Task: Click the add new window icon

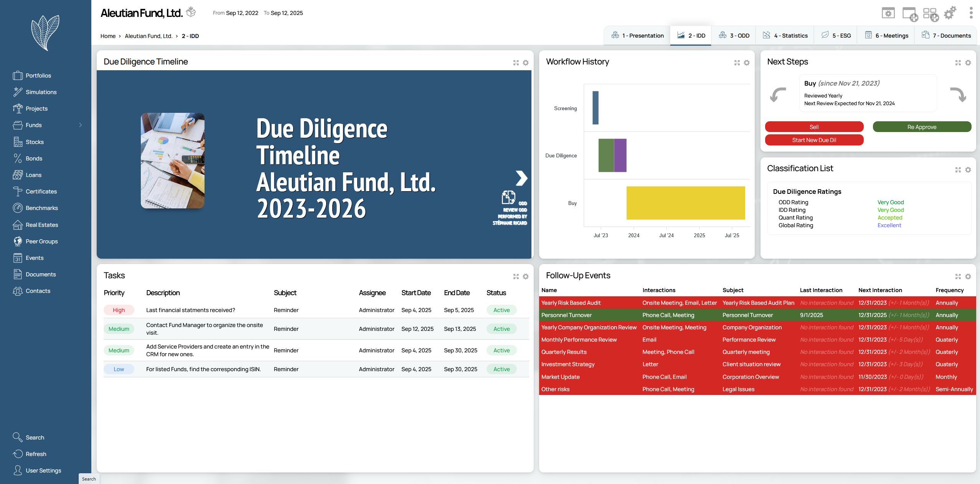Action: tap(909, 14)
